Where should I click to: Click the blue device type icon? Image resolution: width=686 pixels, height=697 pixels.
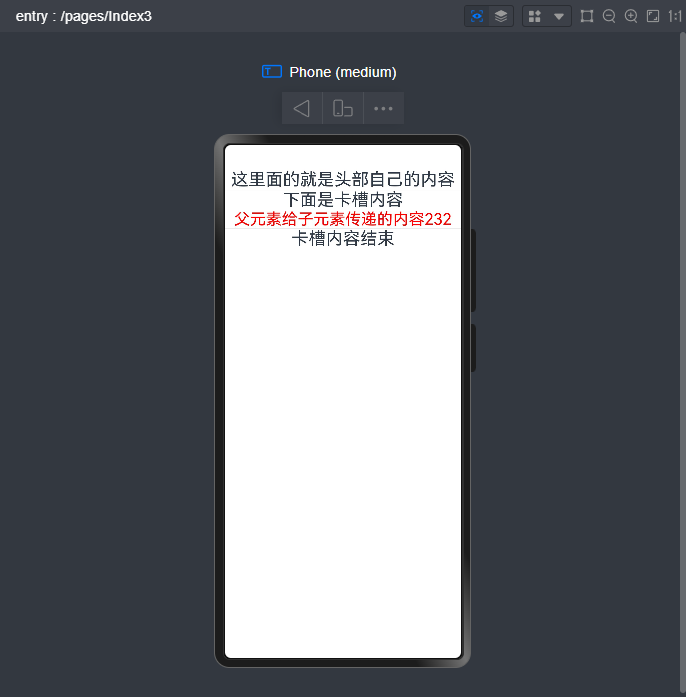point(272,72)
